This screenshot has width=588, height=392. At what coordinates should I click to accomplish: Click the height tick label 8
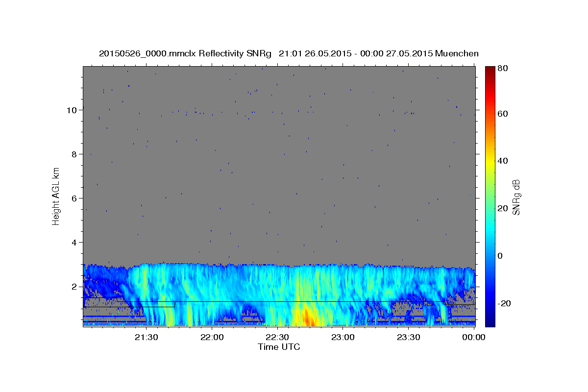click(x=74, y=154)
